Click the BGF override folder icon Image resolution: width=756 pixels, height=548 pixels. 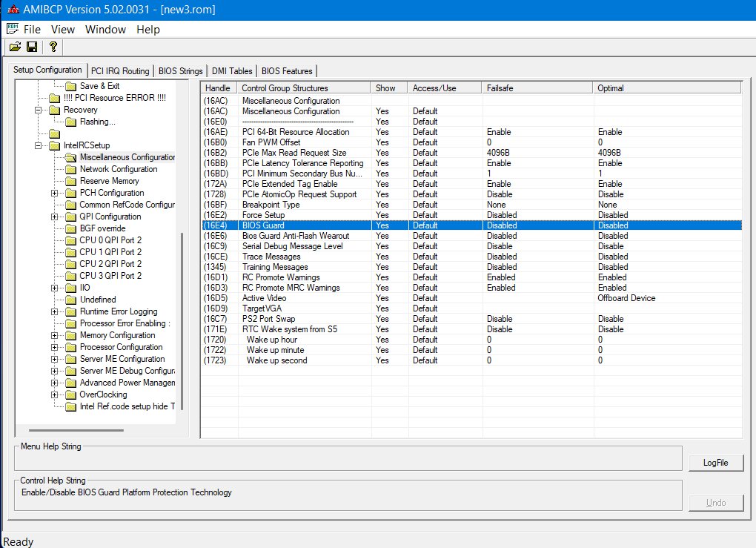(x=71, y=228)
